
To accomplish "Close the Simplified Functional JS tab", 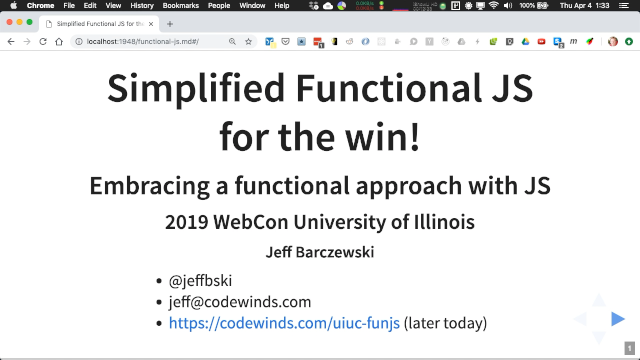I will (151, 24).
